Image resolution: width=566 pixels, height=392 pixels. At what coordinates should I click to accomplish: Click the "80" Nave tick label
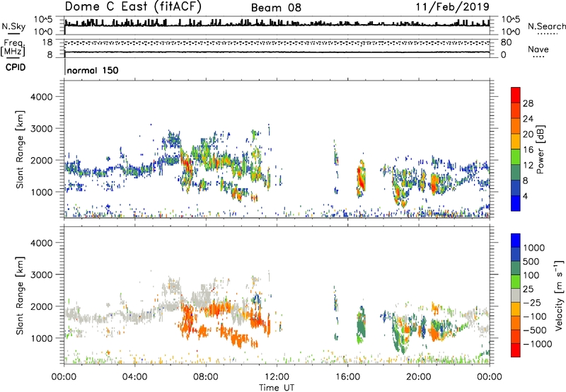(506, 42)
